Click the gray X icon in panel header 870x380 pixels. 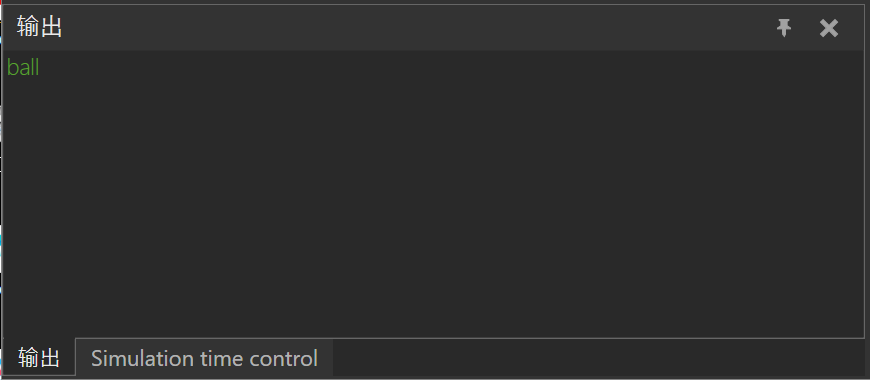(x=828, y=28)
